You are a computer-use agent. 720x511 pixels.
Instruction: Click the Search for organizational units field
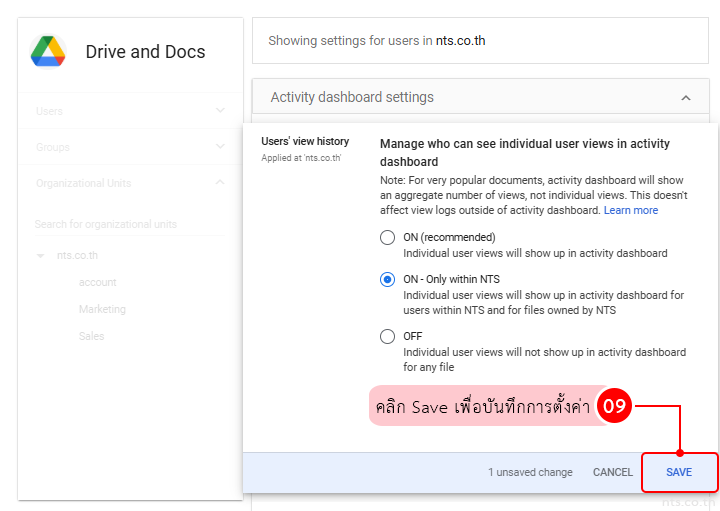[x=125, y=224]
